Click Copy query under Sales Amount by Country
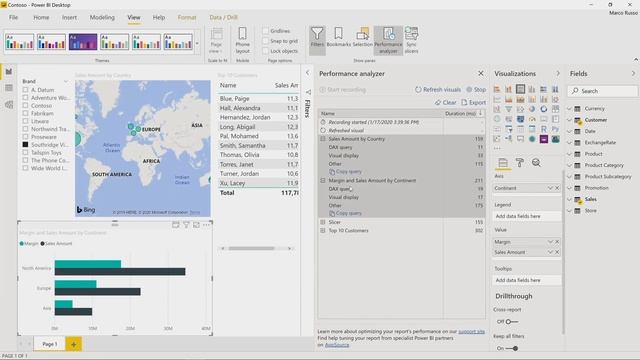The width and height of the screenshot is (640, 360). coord(345,172)
